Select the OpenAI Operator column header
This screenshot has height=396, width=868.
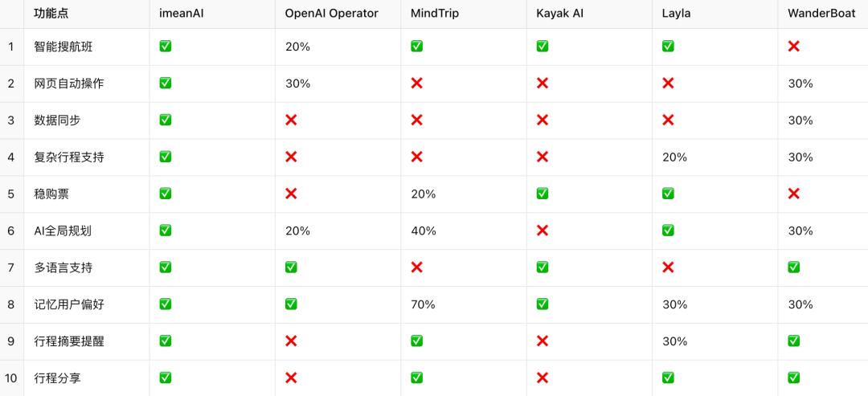(x=338, y=14)
